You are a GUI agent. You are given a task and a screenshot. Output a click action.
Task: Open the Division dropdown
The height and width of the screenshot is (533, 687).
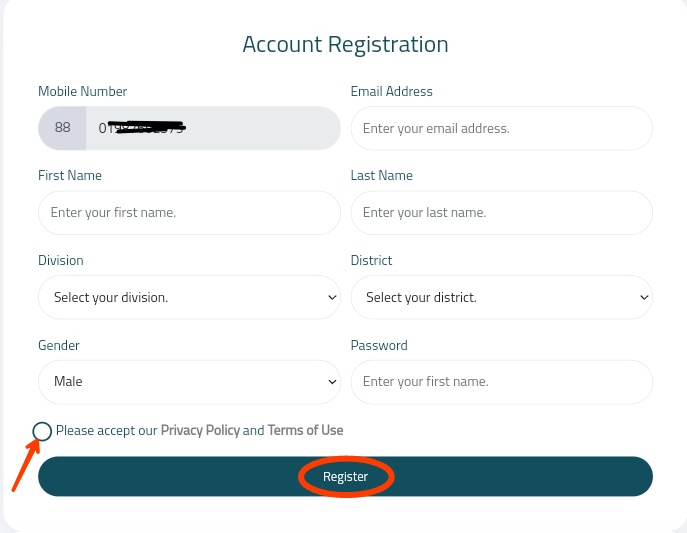coord(189,297)
